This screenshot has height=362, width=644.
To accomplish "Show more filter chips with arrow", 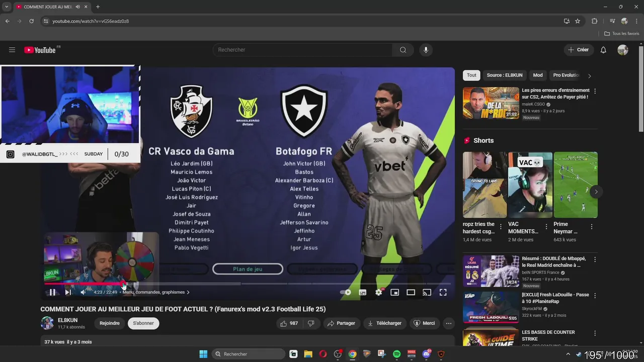I will pyautogui.click(x=590, y=76).
